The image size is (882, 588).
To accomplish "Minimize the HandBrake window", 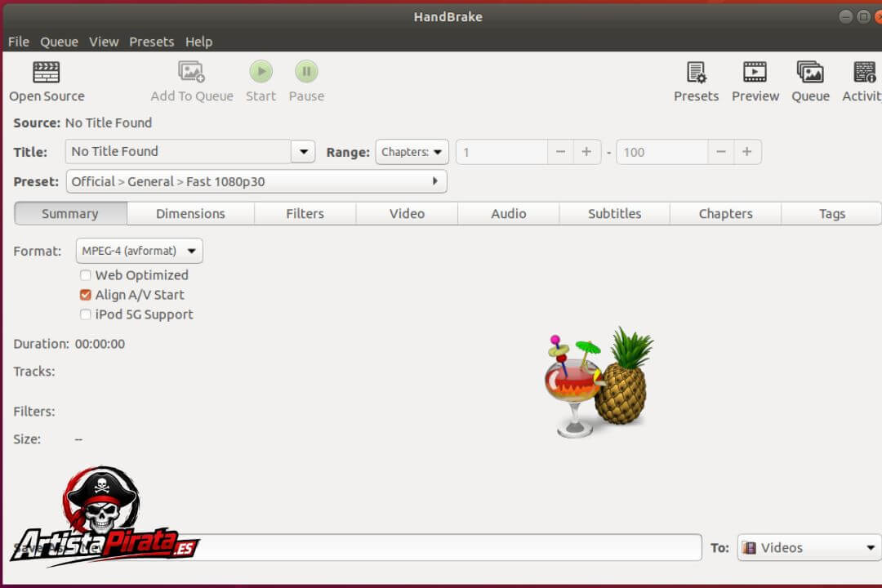I will 845,16.
